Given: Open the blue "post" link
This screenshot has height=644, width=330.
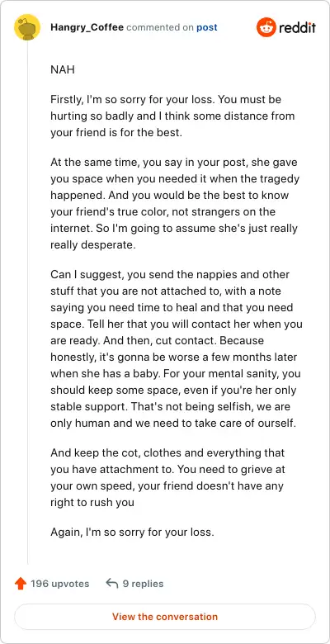Looking at the screenshot, I should coord(207,27).
